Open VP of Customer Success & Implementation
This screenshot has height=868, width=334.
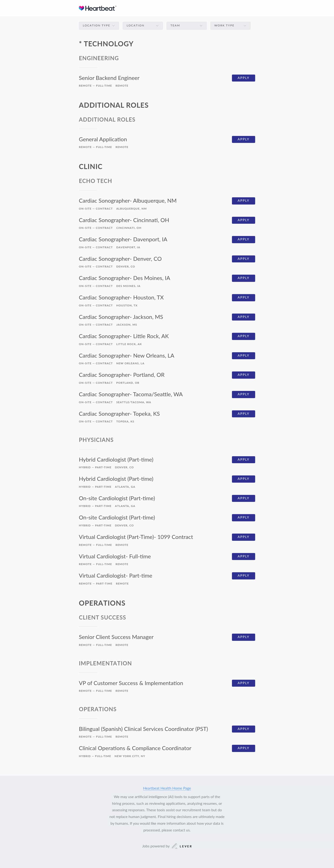tap(131, 683)
